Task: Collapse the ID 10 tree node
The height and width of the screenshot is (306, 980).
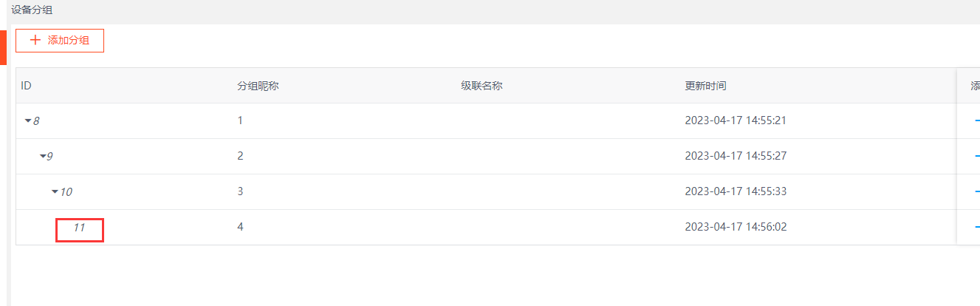Action: coord(55,191)
